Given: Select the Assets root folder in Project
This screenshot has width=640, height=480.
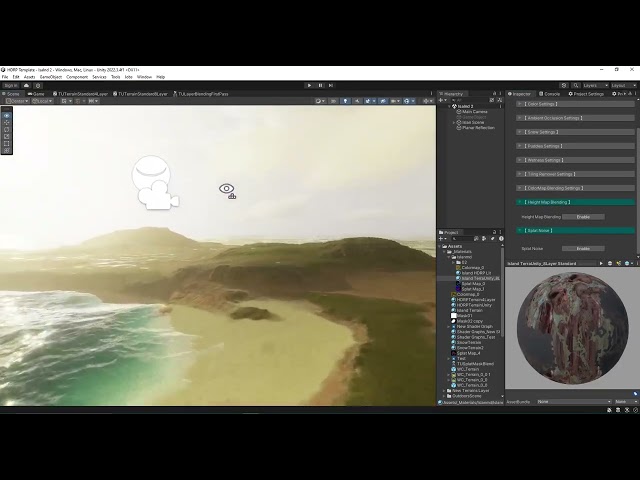Looking at the screenshot, I should 454,246.
